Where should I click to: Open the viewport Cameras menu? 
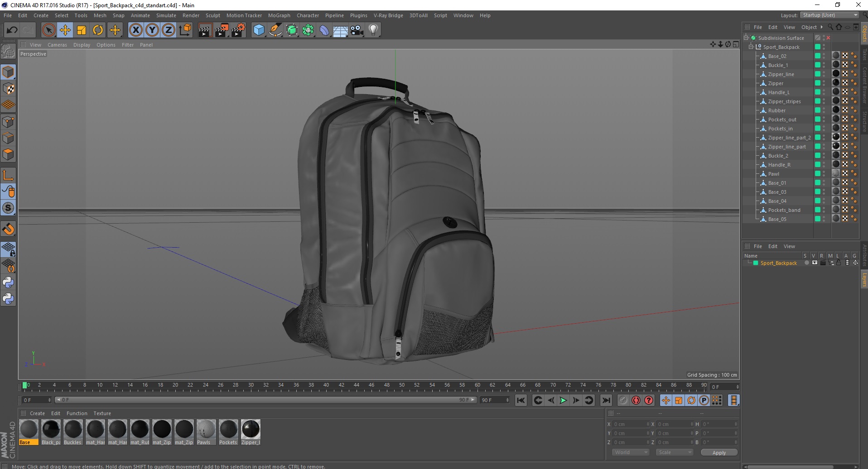tap(57, 45)
